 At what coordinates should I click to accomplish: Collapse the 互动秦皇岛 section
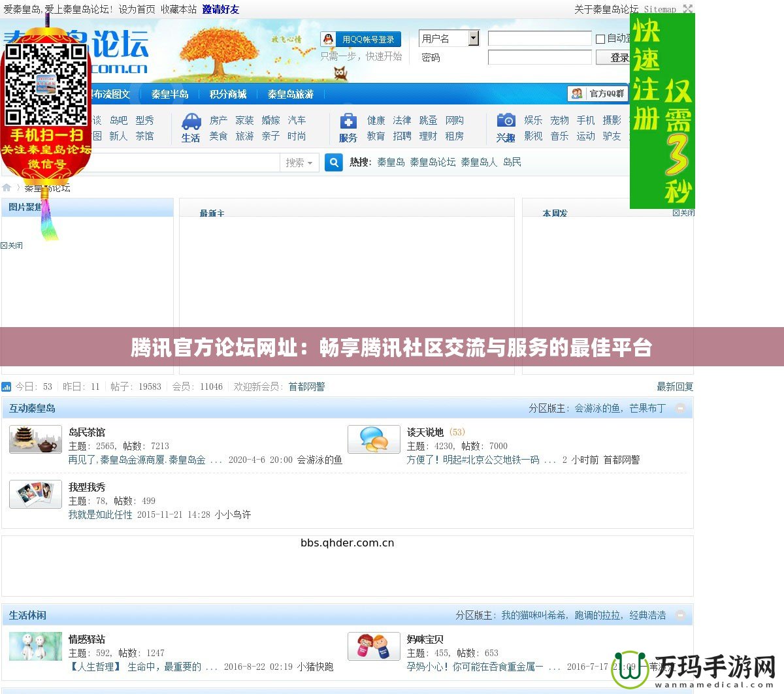coord(680,408)
